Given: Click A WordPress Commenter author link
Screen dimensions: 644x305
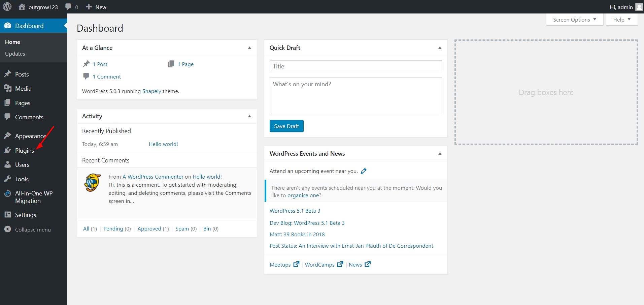Looking at the screenshot, I should click(153, 177).
